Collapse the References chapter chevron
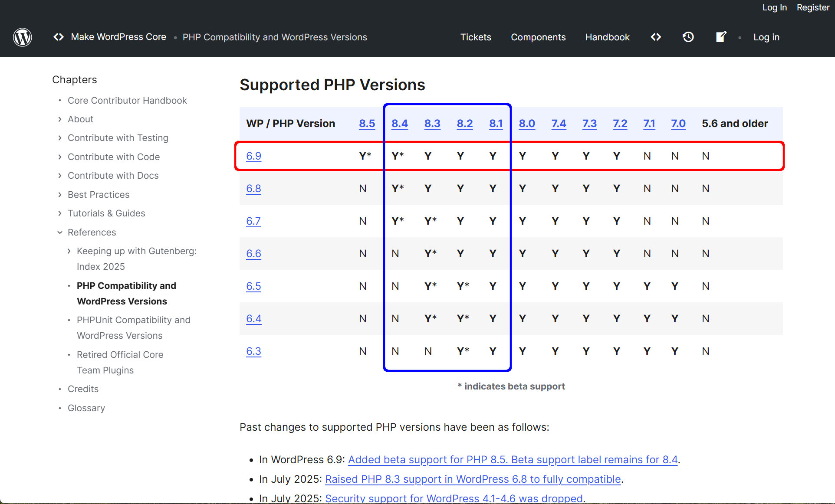Image resolution: width=835 pixels, height=504 pixels. click(60, 232)
